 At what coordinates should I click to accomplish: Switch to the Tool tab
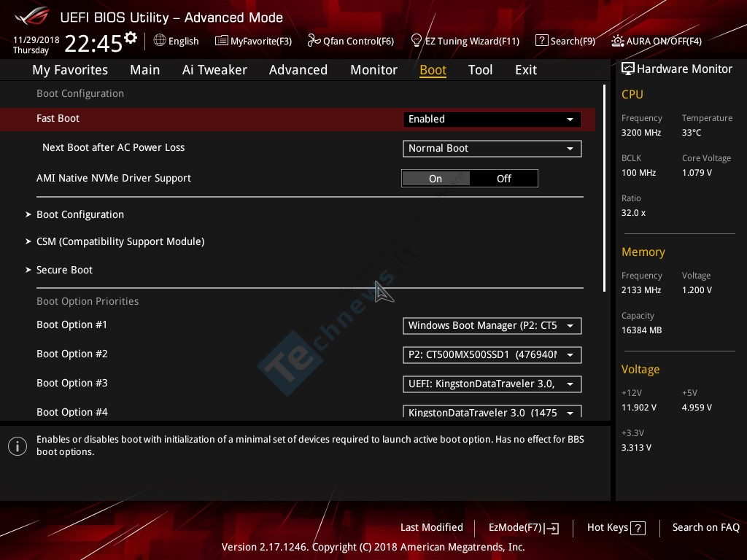pyautogui.click(x=480, y=70)
